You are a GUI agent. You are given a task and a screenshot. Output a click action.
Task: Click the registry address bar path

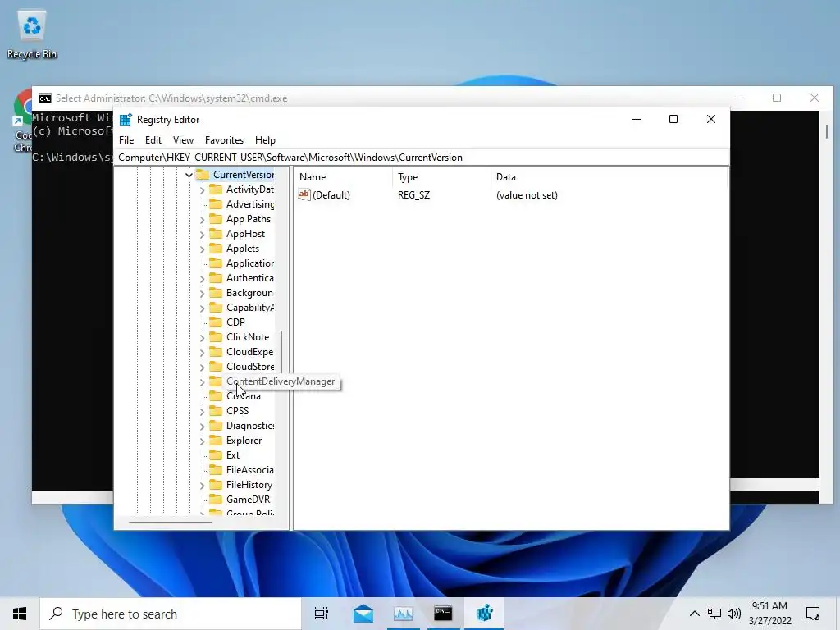click(x=422, y=157)
